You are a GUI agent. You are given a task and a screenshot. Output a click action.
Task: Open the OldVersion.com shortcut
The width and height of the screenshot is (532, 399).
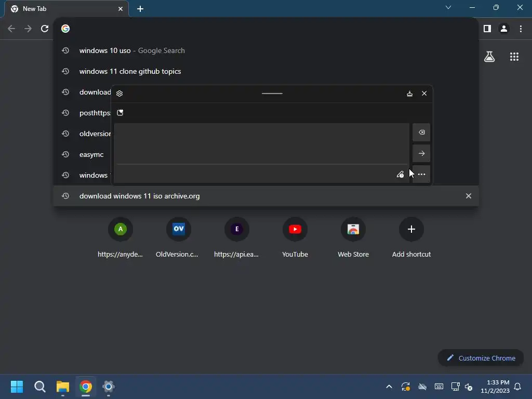click(179, 237)
